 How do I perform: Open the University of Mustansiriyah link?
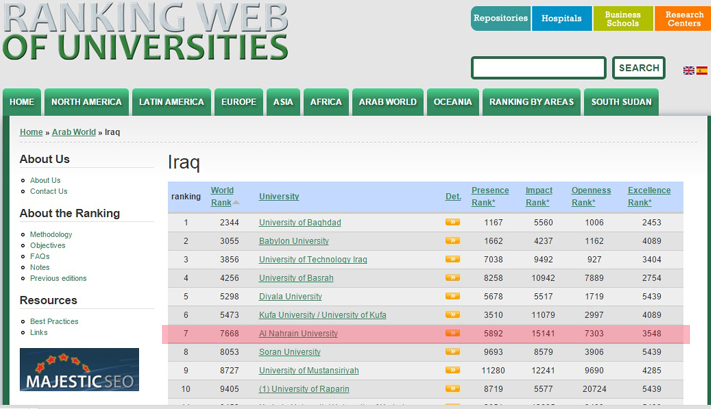click(x=309, y=370)
